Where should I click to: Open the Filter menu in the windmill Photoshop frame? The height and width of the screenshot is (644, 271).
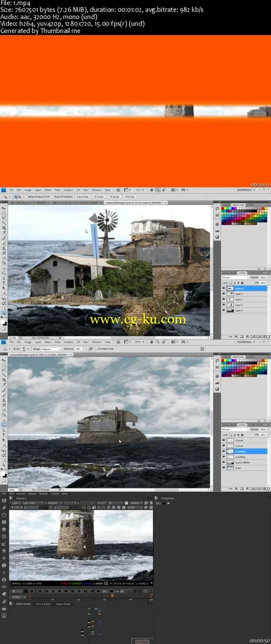58,190
